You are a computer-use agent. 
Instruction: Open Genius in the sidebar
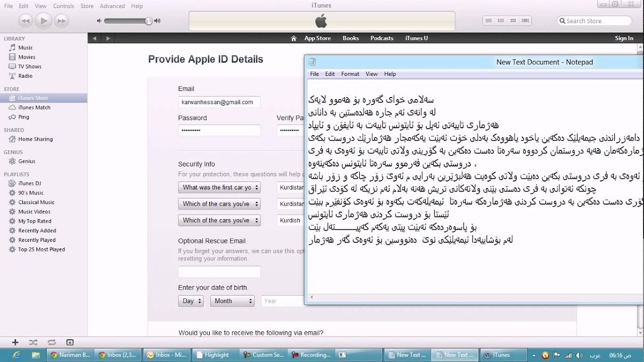pos(27,161)
